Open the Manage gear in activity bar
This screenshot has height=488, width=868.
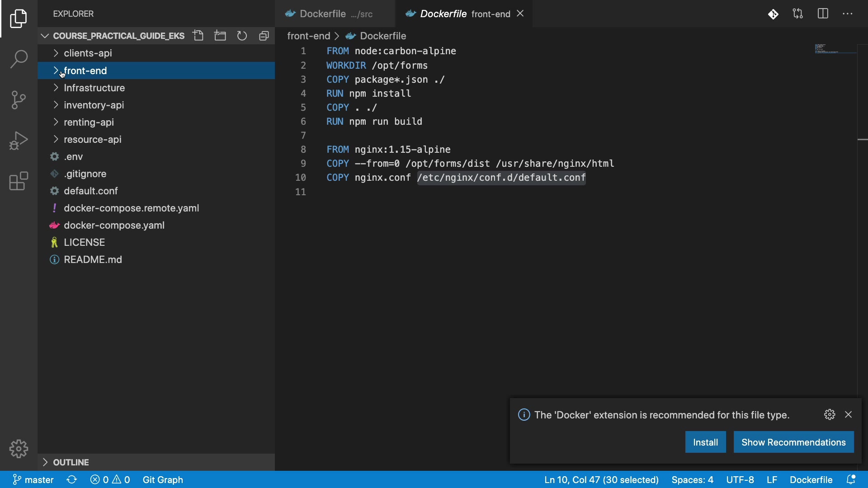19,449
